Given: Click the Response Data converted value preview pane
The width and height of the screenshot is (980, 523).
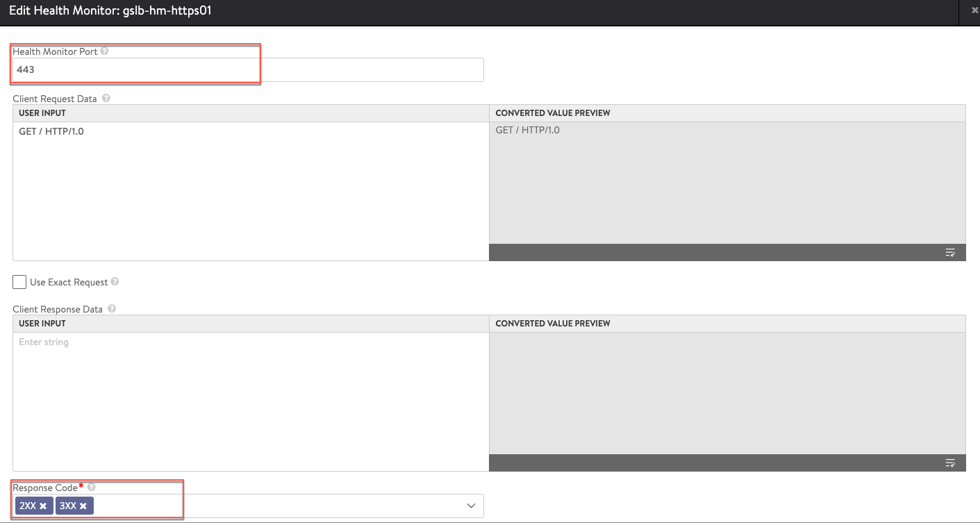Looking at the screenshot, I should (726, 393).
